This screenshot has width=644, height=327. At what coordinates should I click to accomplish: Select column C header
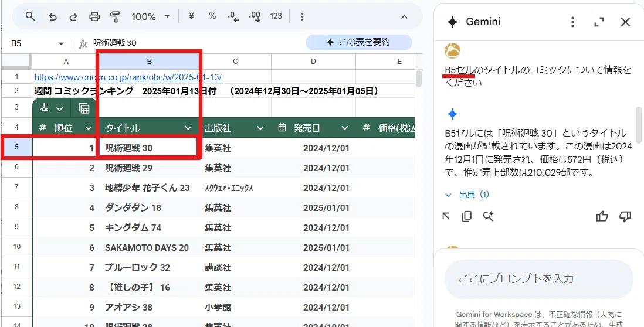[235, 62]
